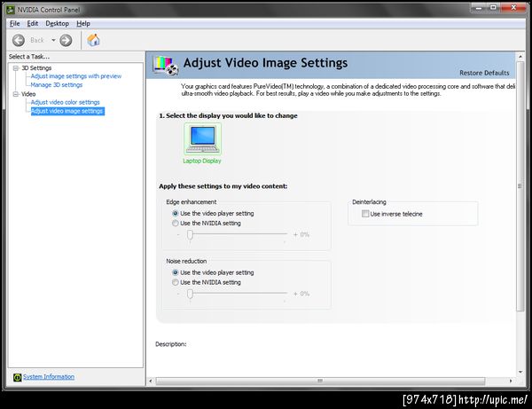Open System Information link
The width and height of the screenshot is (532, 409).
(x=49, y=377)
